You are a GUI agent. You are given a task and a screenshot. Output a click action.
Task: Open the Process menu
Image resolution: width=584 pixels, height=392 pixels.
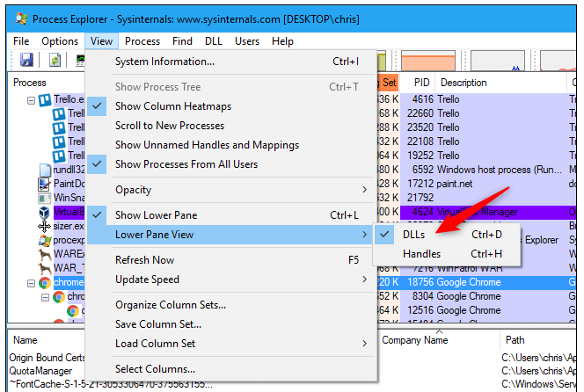pos(142,41)
